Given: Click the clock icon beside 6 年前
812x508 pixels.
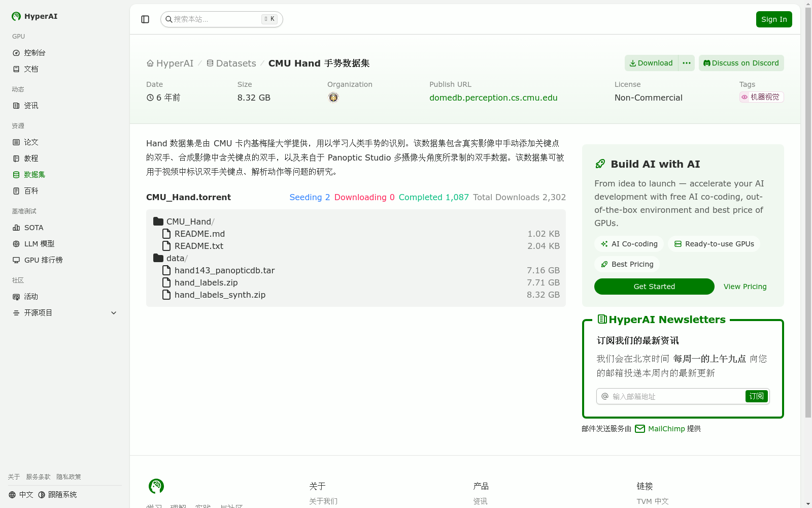Looking at the screenshot, I should click(150, 98).
